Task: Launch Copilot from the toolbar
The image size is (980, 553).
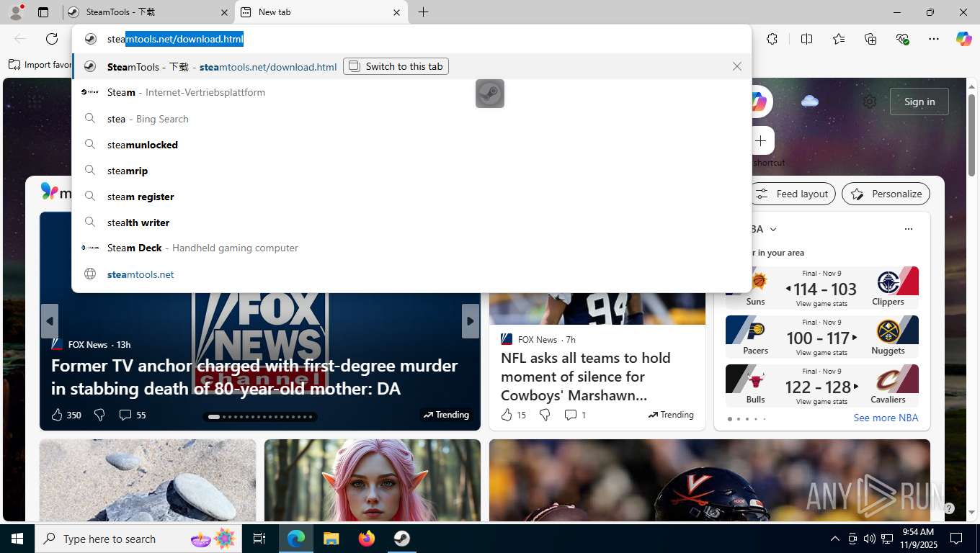Action: (964, 39)
